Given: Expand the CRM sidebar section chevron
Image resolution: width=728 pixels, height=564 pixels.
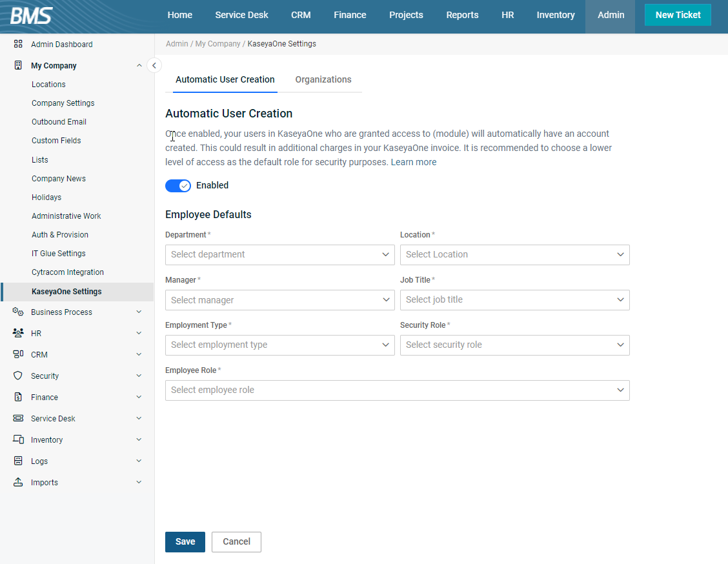Looking at the screenshot, I should point(139,355).
